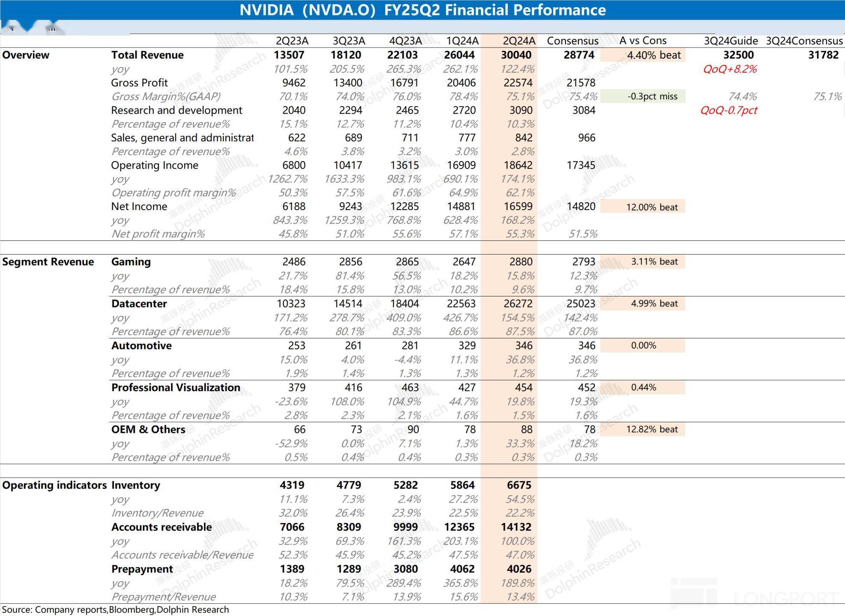
Task: Select the 12.82% beat cell
Action: [643, 429]
